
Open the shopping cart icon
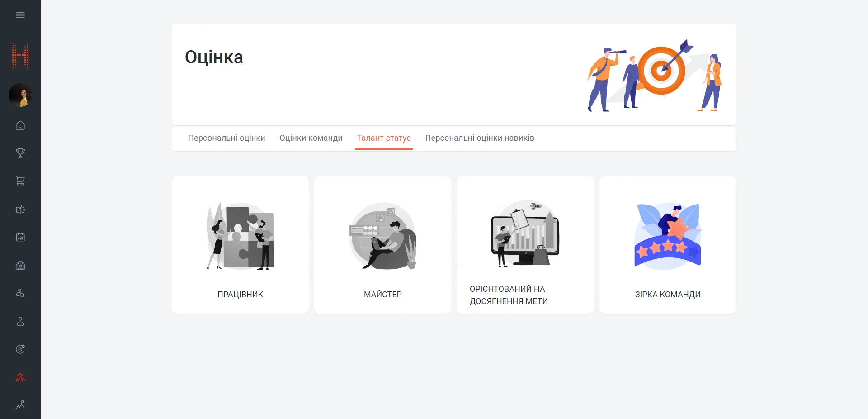pos(20,181)
